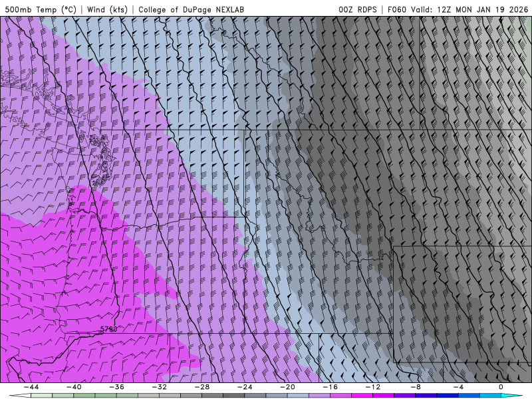The height and width of the screenshot is (399, 532).
Task: Select the 'Valid: 12Z MON JAN 19 2026' text
Action: tap(469, 9)
